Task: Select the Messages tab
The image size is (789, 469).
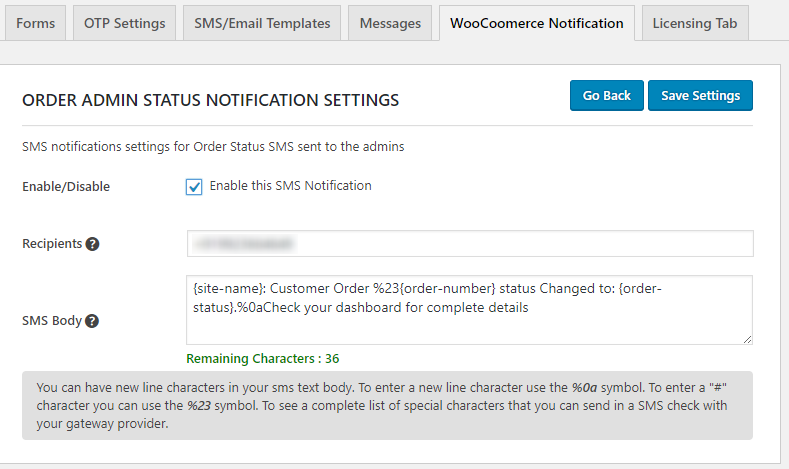Action: coord(391,24)
